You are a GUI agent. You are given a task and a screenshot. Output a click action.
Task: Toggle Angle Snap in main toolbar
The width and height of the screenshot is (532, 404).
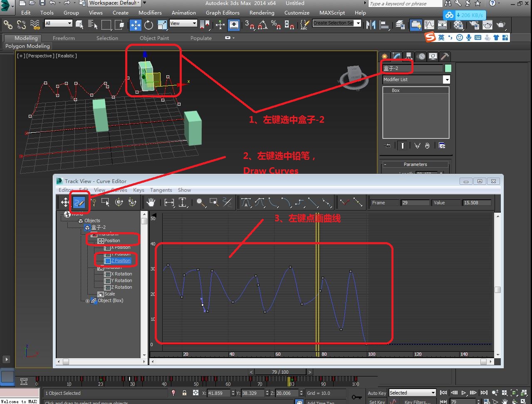262,25
